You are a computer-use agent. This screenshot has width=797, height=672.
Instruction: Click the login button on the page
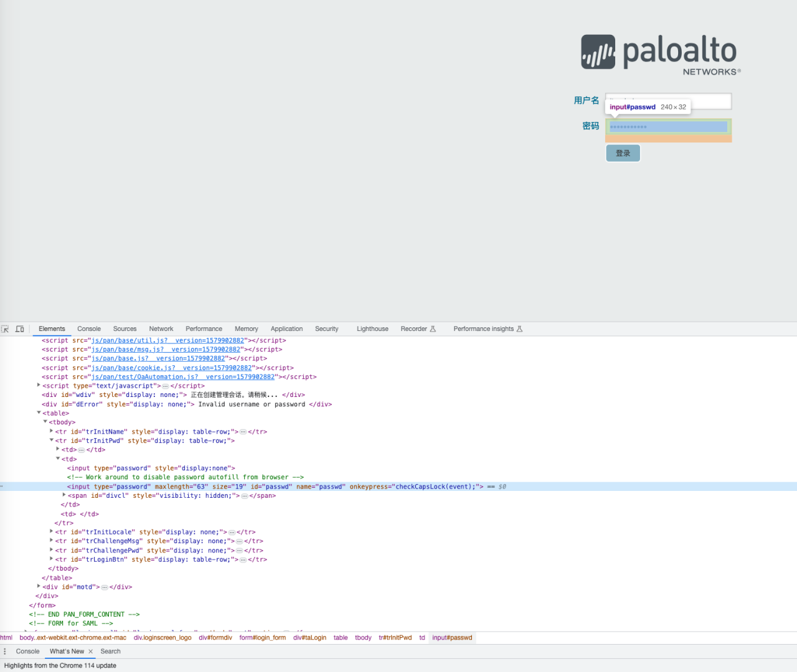[x=623, y=153]
